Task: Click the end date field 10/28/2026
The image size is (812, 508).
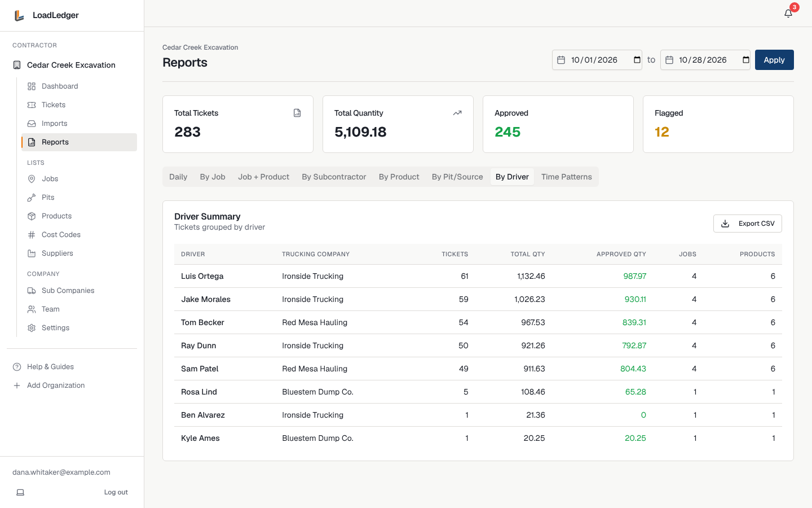Action: tap(705, 60)
